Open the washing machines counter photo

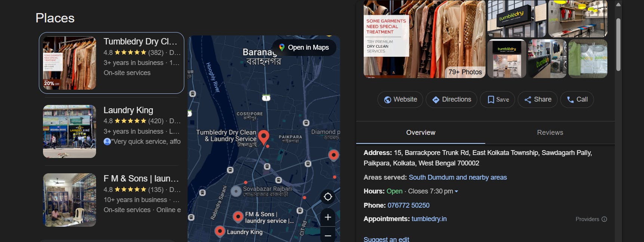[x=547, y=59]
